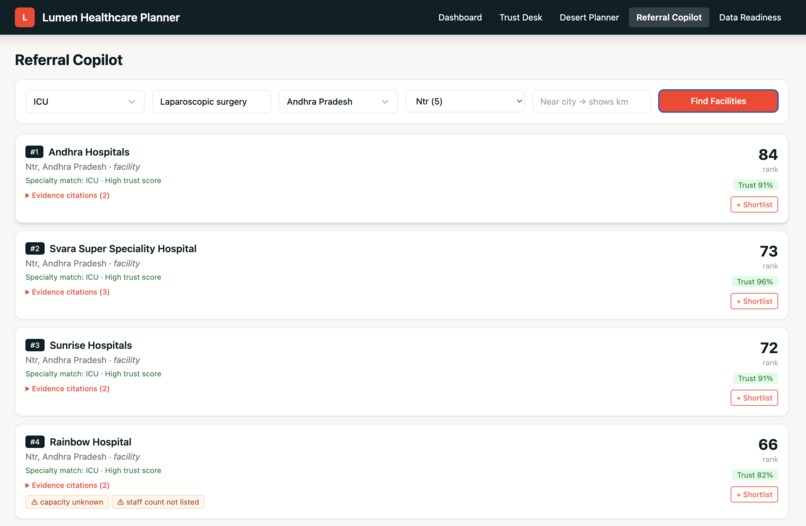Click the rank score 66
This screenshot has height=526, width=806.
768,445
